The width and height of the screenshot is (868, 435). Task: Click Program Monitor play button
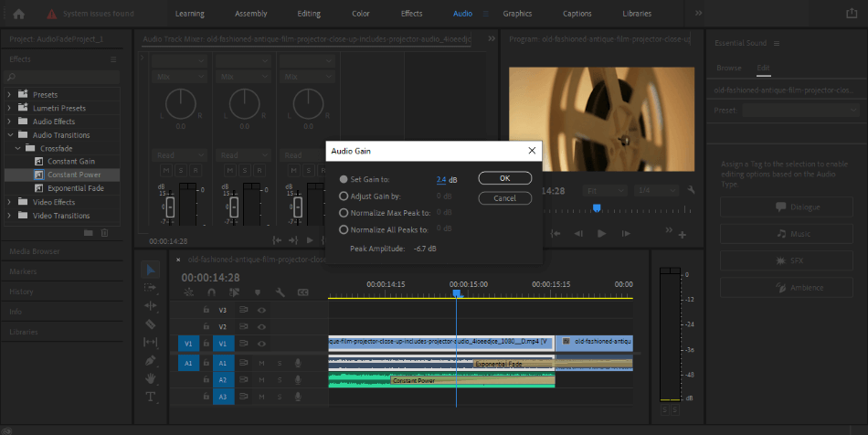pyautogui.click(x=602, y=234)
